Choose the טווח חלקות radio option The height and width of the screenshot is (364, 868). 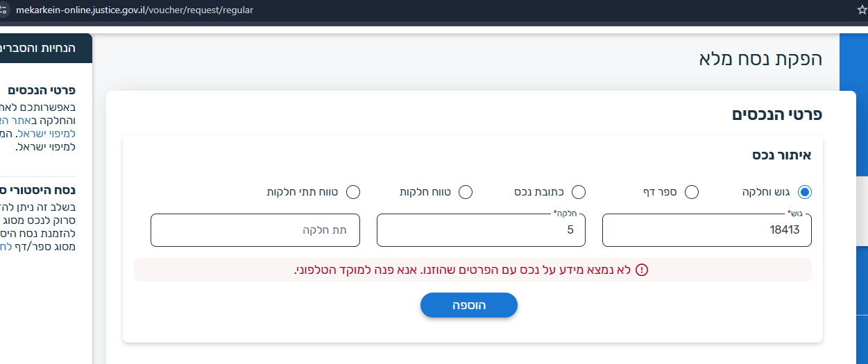pos(466,192)
